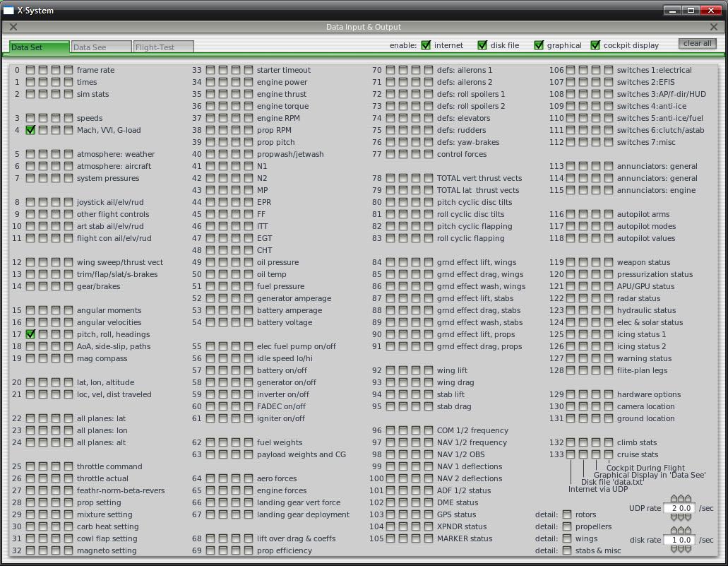Enable detail stabs & misc checkbox
Image resolution: width=728 pixels, height=566 pixels.
click(x=567, y=550)
